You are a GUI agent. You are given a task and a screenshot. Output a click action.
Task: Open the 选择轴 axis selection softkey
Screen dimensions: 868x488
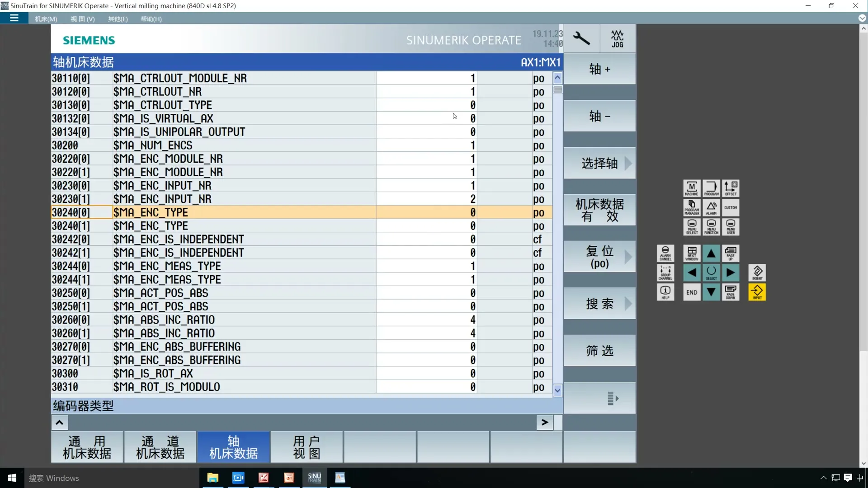599,163
